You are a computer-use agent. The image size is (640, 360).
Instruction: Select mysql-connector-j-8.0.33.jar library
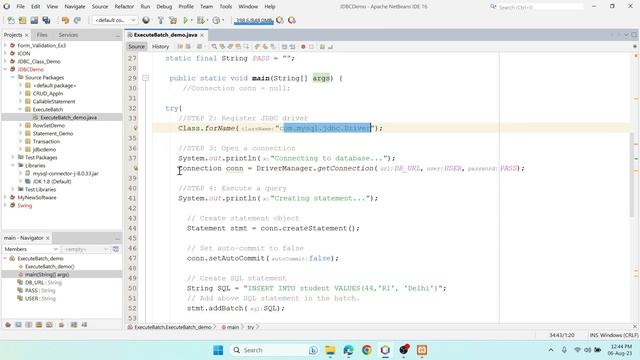pyautogui.click(x=65, y=173)
